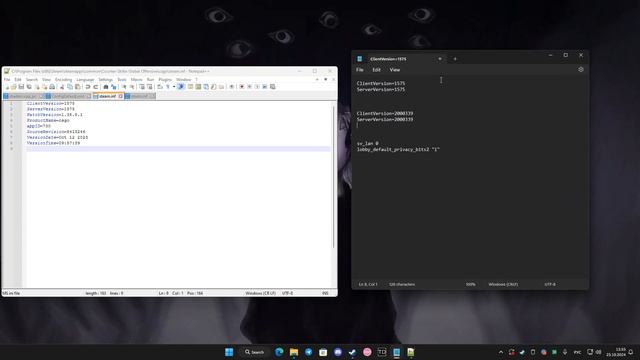Click the 100% zoom entry in Notepad status bar
This screenshot has height=360, width=640.
point(471,284)
